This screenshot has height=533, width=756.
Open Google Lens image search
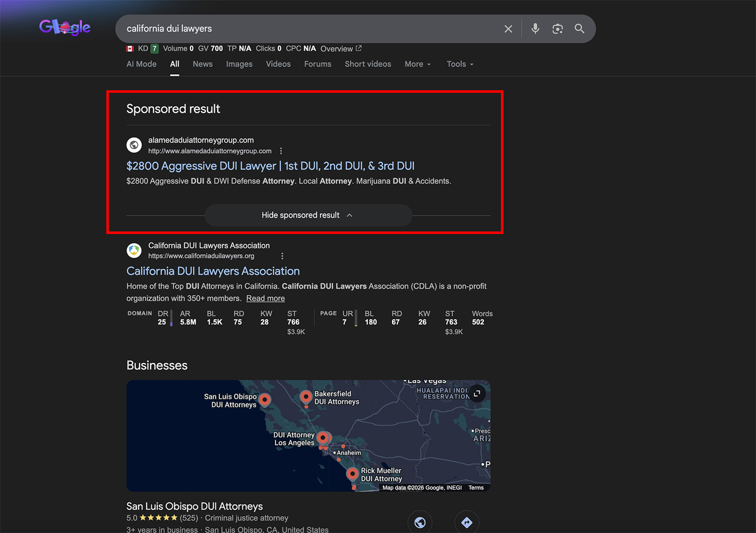(x=557, y=29)
